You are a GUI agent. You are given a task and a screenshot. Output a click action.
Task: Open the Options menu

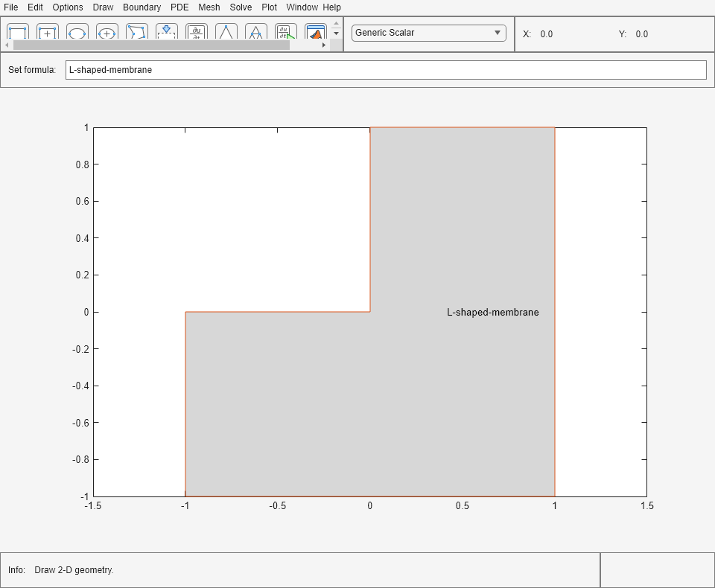click(x=68, y=7)
